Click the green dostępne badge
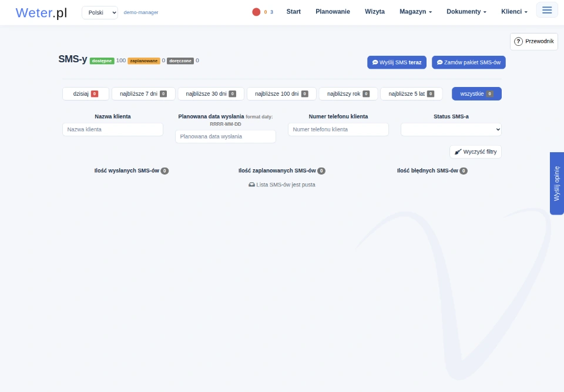The height and width of the screenshot is (392, 564). [x=102, y=61]
